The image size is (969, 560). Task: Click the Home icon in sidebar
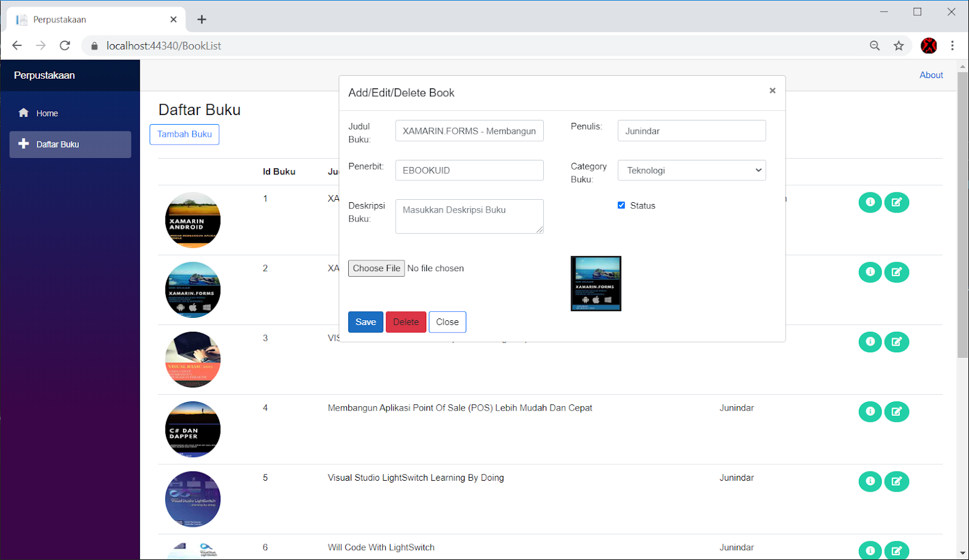click(24, 113)
